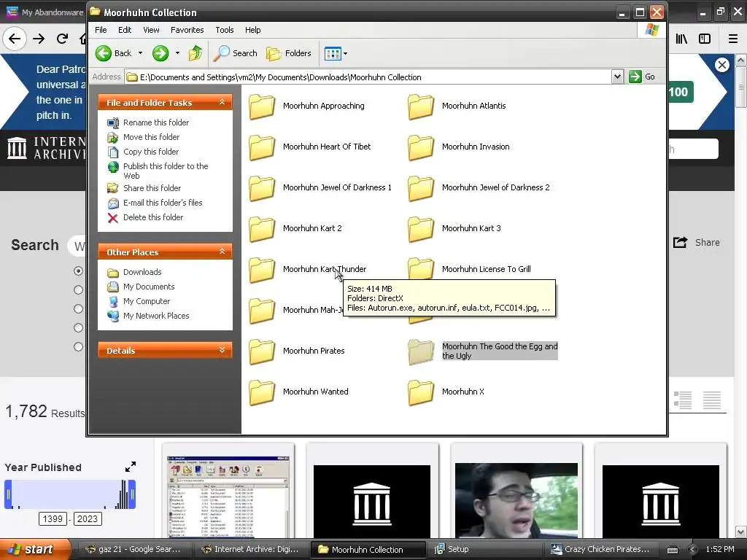Select the first search option radio button

(78, 271)
